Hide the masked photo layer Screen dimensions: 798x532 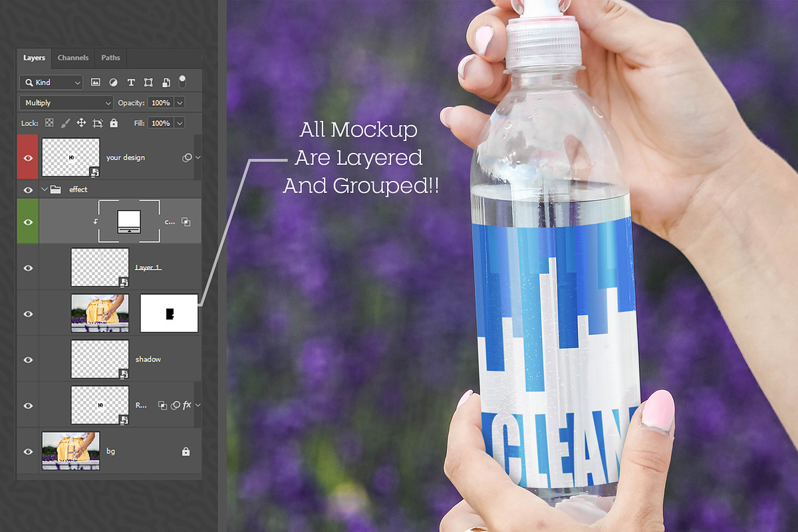[28, 313]
